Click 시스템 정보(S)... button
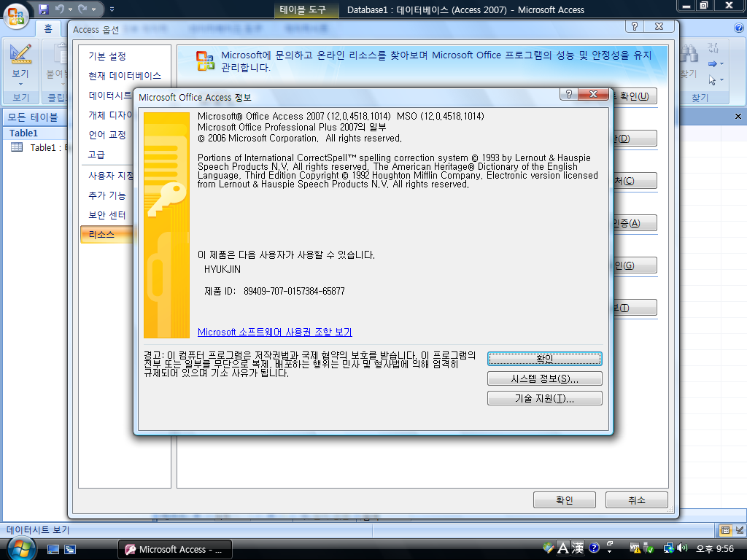The height and width of the screenshot is (560, 747). 544,378
